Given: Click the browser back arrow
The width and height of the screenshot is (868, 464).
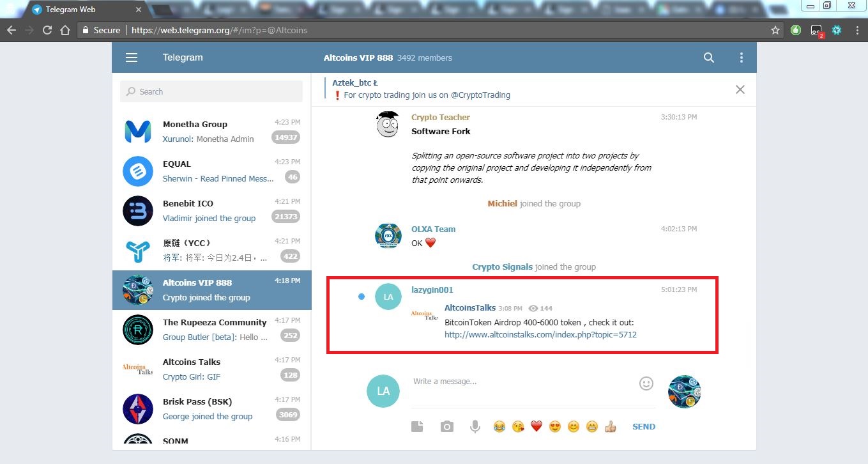Looking at the screenshot, I should click(x=11, y=30).
